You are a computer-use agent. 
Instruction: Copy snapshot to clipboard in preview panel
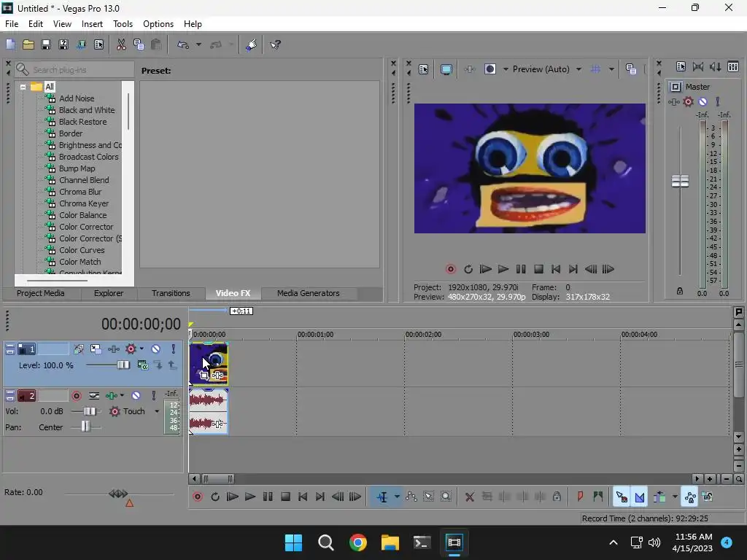pos(631,69)
